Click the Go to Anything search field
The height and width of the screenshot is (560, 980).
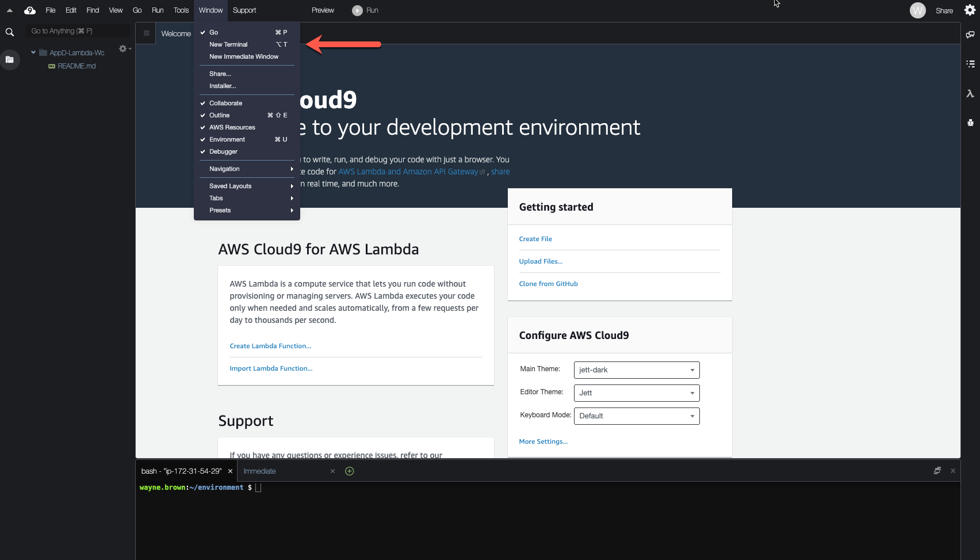(x=77, y=31)
